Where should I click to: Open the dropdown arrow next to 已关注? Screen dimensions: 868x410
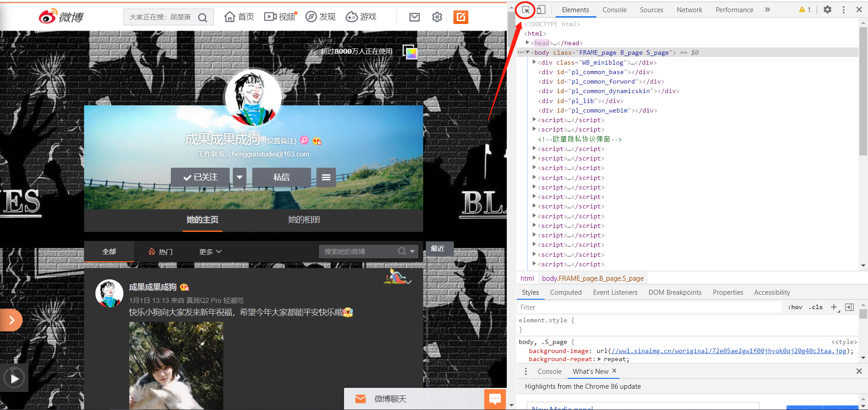click(x=240, y=177)
